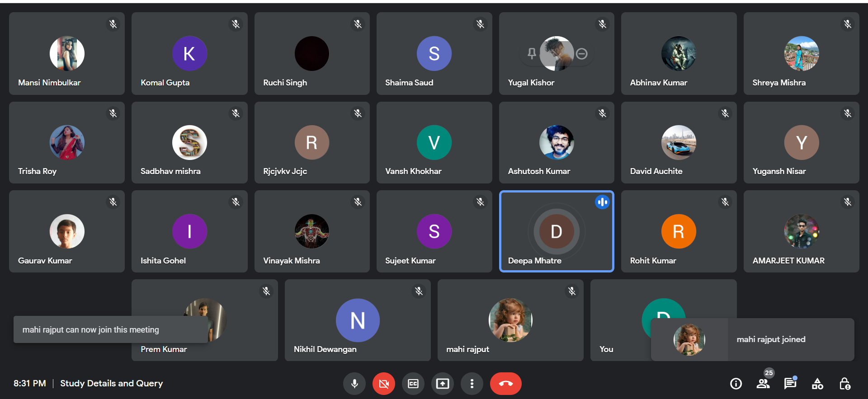Open the meeting details info icon

coord(736,384)
